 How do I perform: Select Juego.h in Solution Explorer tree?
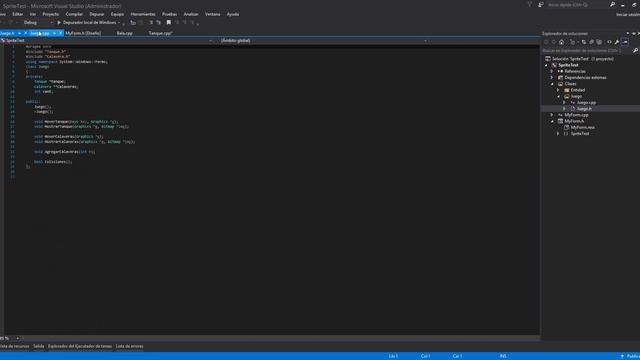(x=584, y=109)
